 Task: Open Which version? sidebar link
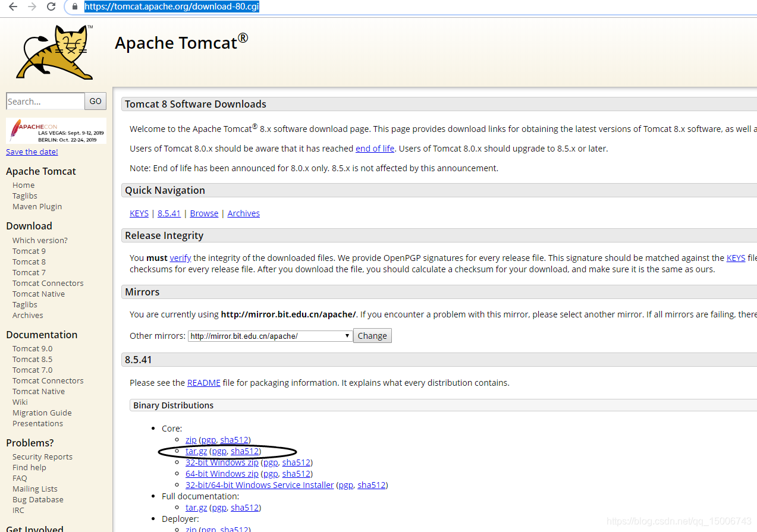[40, 240]
